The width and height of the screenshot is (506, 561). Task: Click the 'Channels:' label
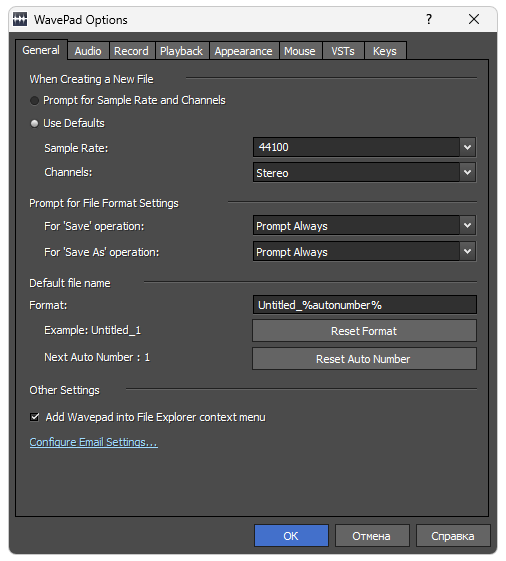pyautogui.click(x=68, y=172)
